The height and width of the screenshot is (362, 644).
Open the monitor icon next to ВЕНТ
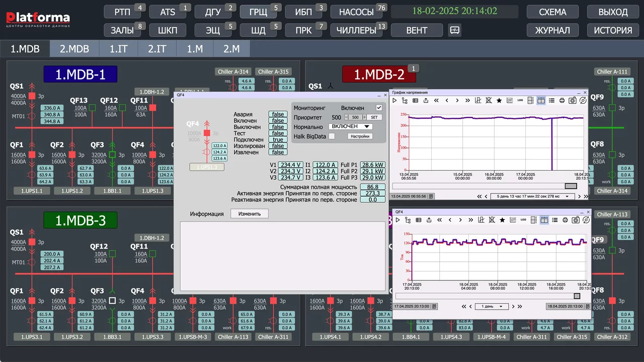[x=454, y=30]
